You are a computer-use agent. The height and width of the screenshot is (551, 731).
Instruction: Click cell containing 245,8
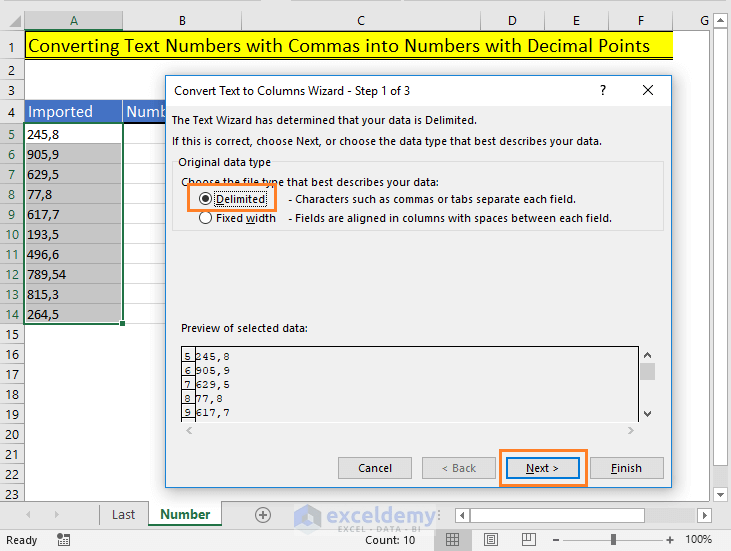74,134
